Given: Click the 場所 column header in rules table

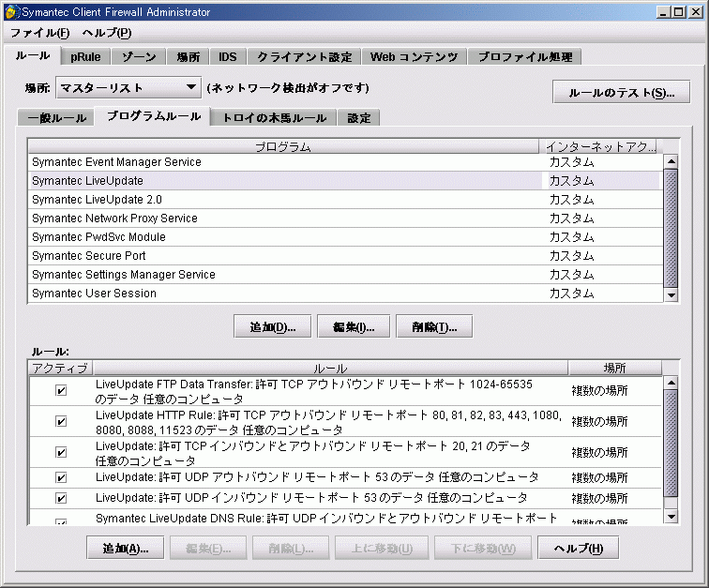Looking at the screenshot, I should tap(615, 369).
